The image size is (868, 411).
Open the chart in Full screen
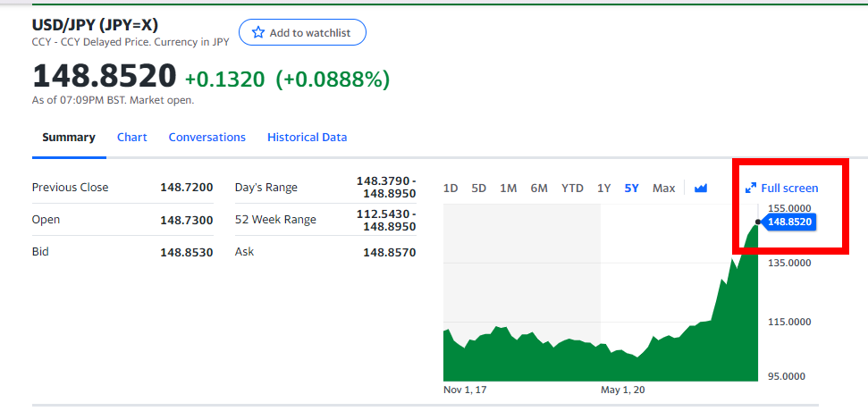[x=781, y=188]
